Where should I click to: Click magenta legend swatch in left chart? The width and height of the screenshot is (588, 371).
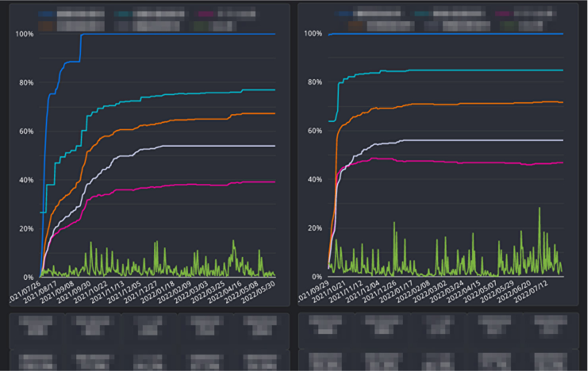click(x=206, y=14)
